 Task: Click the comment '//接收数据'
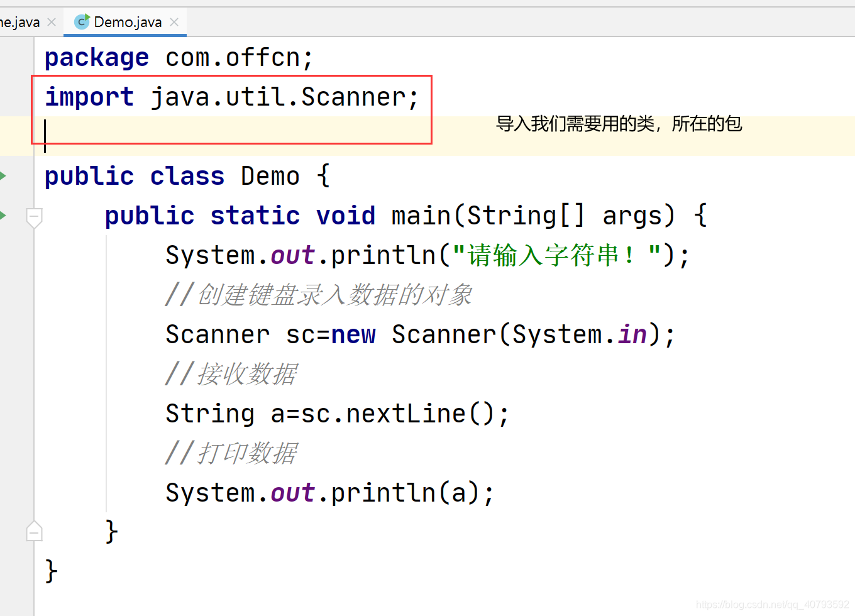click(231, 374)
